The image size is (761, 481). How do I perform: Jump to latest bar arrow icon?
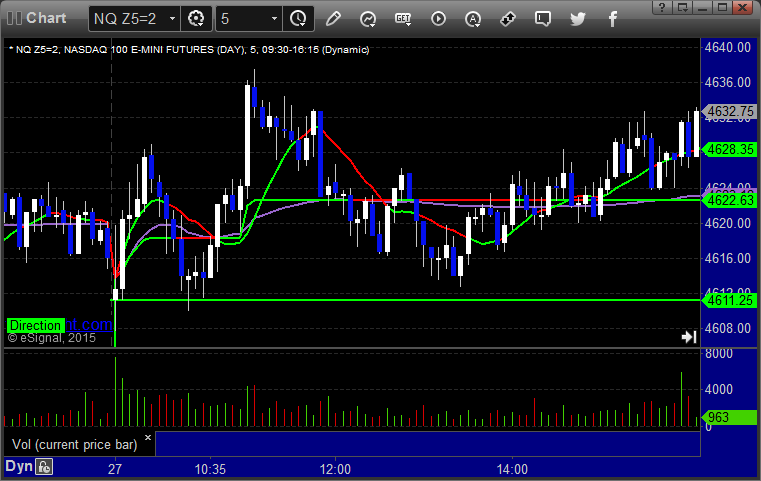(x=689, y=337)
